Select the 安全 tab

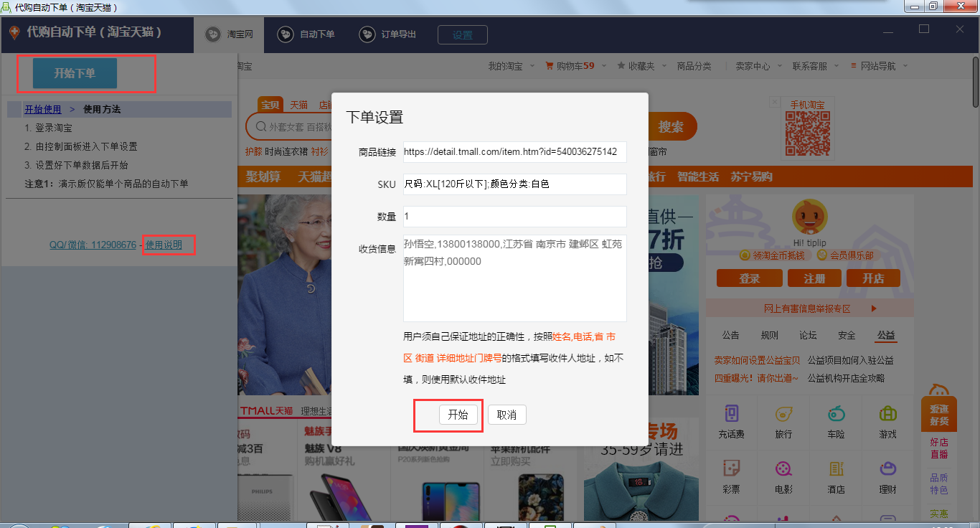point(847,335)
